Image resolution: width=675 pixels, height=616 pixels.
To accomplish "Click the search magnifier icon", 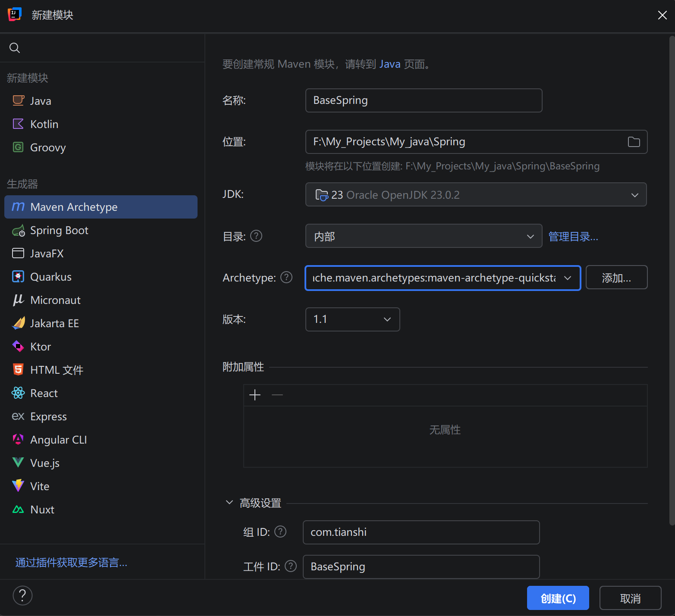I will 15,48.
